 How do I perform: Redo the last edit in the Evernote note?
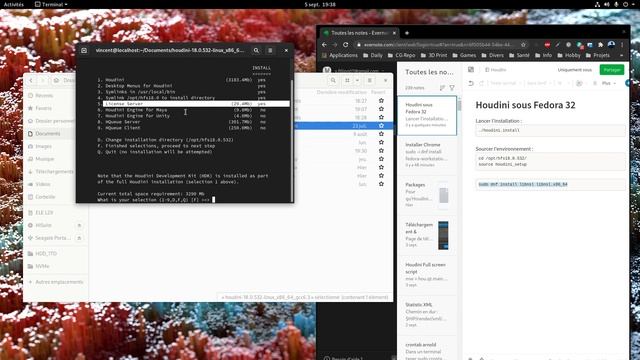pyautogui.click(x=482, y=83)
